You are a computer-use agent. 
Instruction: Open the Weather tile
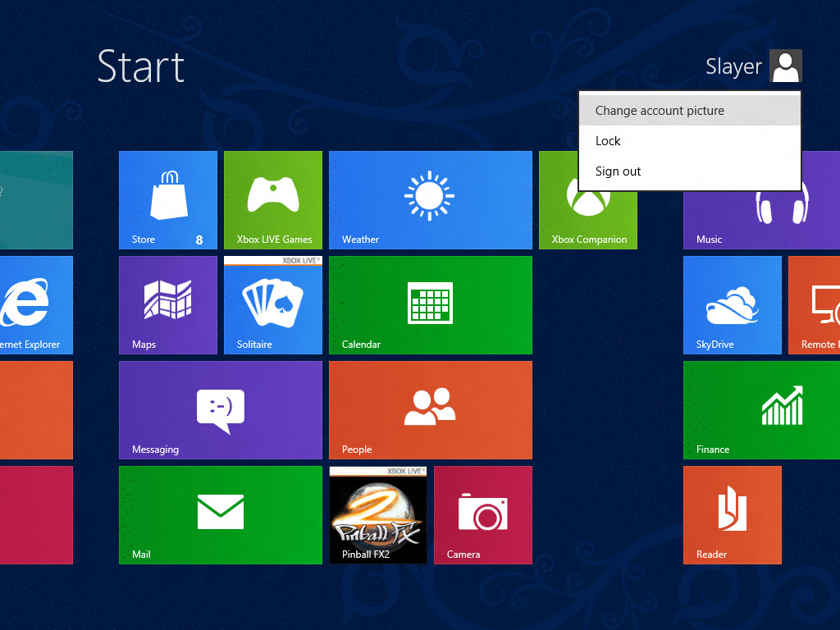430,199
